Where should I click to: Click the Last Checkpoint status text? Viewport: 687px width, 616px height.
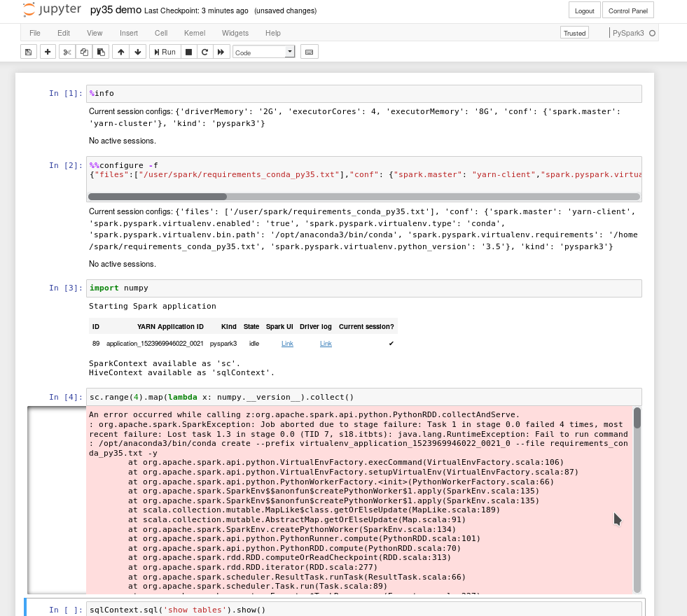(x=196, y=10)
